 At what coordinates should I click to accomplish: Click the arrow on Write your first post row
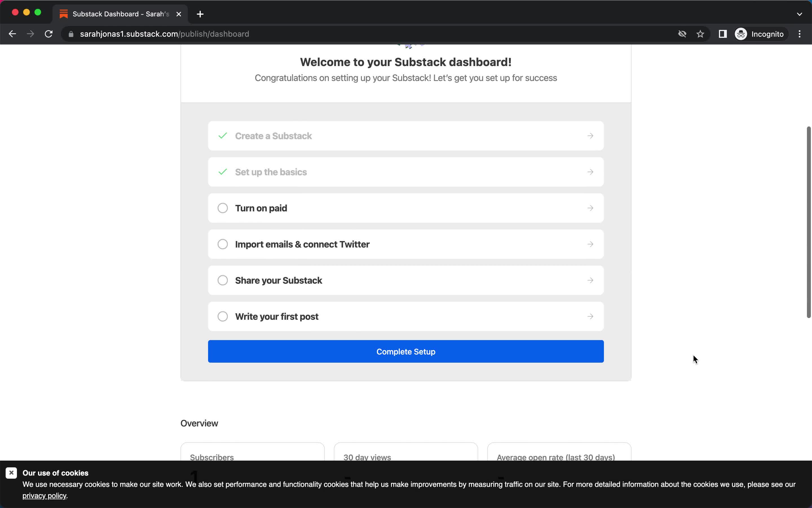pos(590,316)
